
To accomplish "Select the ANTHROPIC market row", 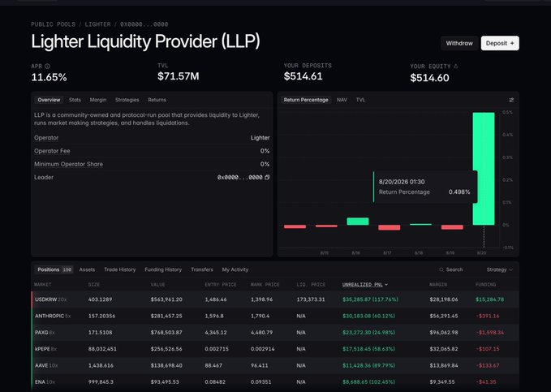I will pos(275,316).
